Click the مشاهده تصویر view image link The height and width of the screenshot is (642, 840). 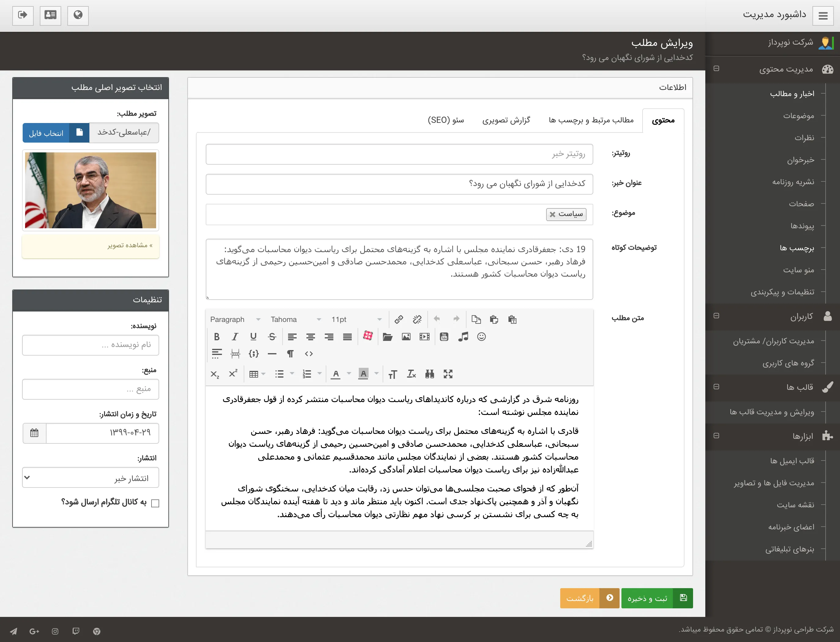point(129,245)
